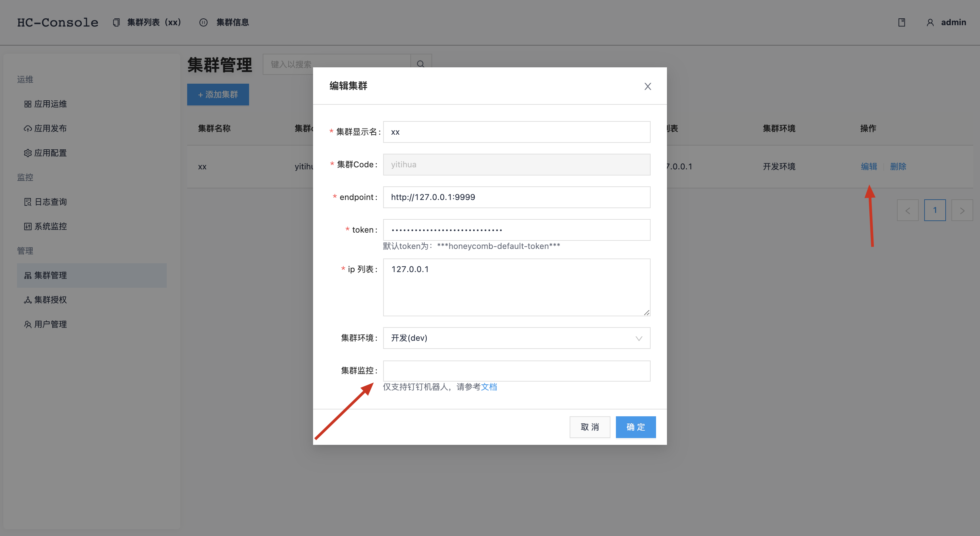The width and height of the screenshot is (980, 536).
Task: Open 集群授权 menu item
Action: tap(50, 300)
